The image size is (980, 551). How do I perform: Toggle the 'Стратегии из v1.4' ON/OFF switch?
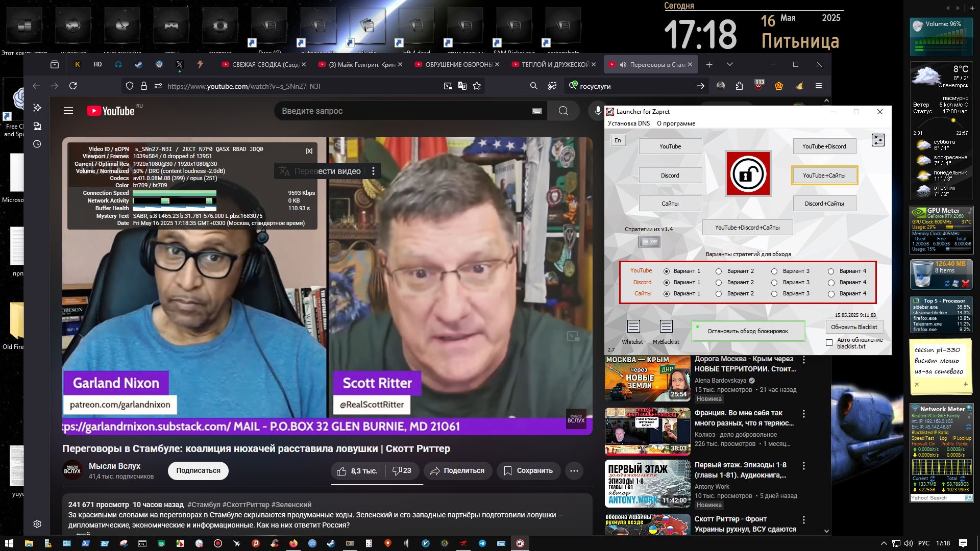tap(649, 241)
